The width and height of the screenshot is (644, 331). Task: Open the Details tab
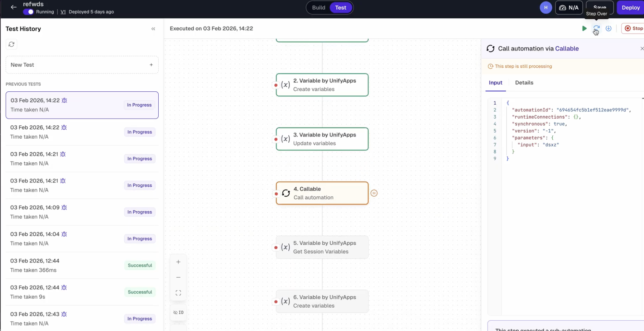pyautogui.click(x=524, y=83)
